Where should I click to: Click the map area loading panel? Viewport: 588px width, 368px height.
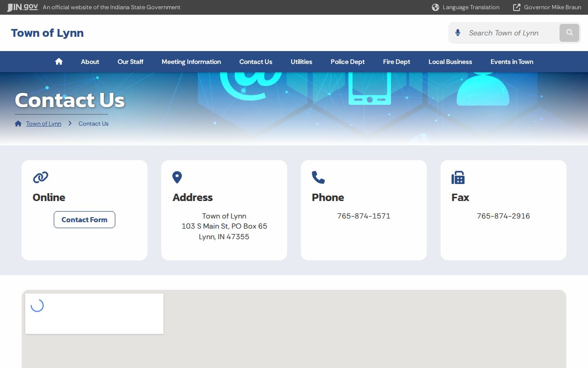point(94,314)
